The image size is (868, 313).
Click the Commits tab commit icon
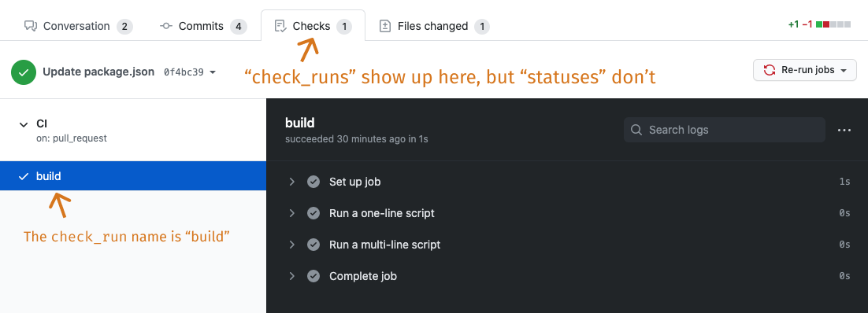166,26
